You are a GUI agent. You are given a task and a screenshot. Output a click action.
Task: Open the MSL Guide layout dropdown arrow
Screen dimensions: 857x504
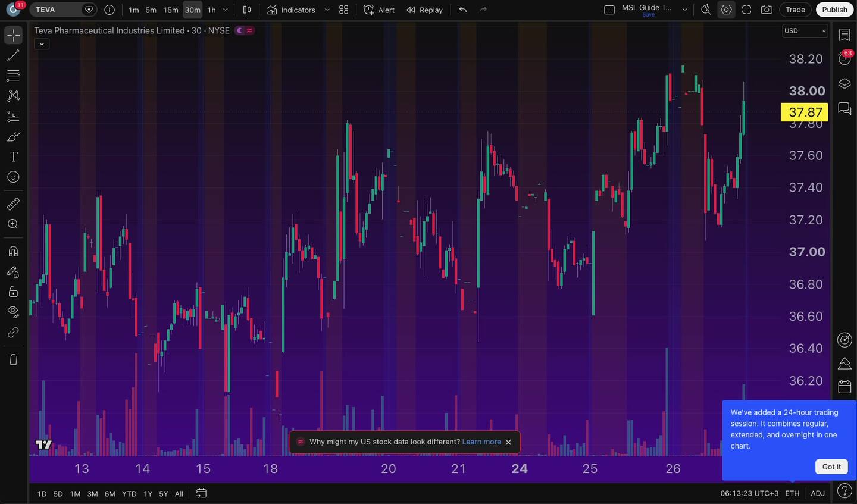tap(684, 10)
